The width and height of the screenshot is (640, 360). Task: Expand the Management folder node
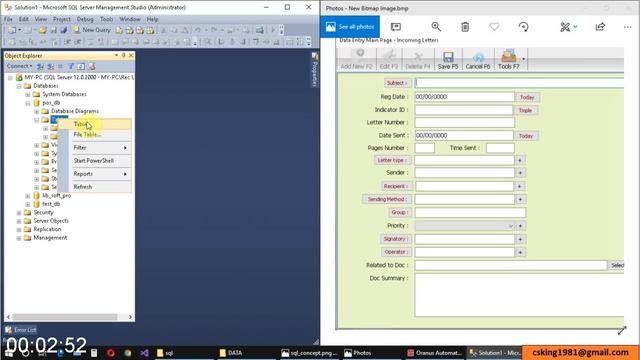pyautogui.click(x=19, y=238)
